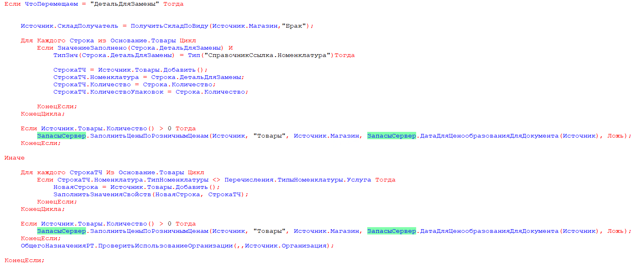The image size is (644, 265).
Task: Place cursor on ЗаполнитьЗначенияСвойств call
Action: point(102,195)
